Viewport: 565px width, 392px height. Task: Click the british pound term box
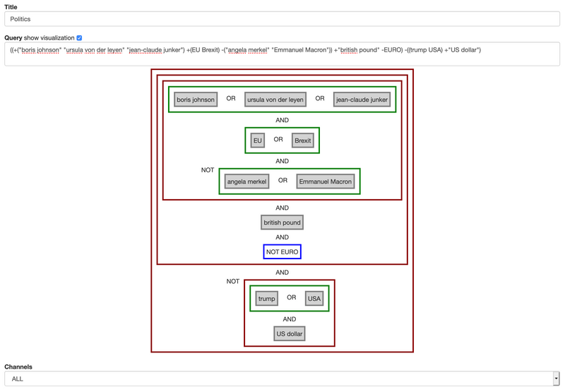pos(282,222)
